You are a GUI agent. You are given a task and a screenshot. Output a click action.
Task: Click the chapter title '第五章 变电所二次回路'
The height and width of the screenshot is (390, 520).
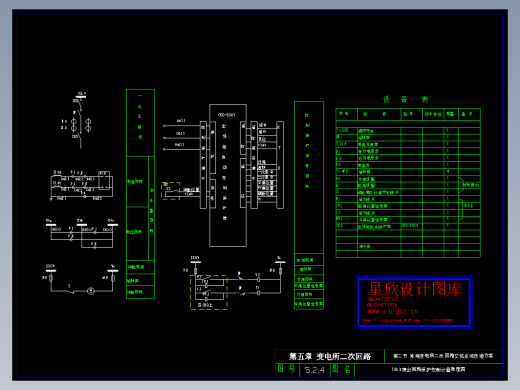(x=330, y=357)
